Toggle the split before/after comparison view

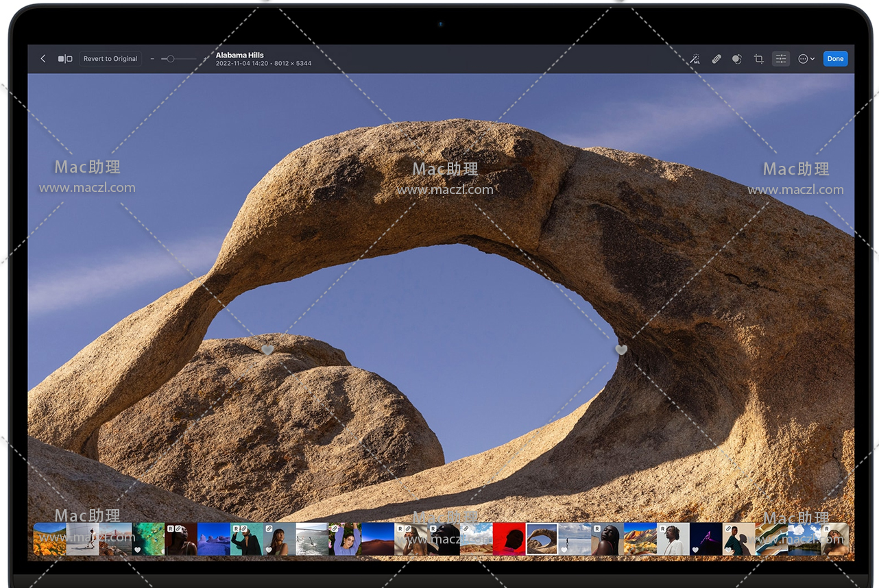tap(65, 59)
